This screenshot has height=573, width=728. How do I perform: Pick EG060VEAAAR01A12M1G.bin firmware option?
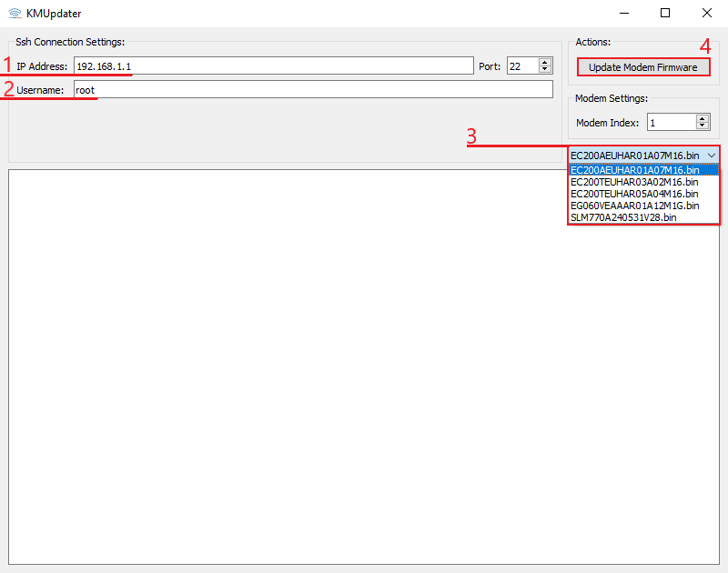[635, 206]
